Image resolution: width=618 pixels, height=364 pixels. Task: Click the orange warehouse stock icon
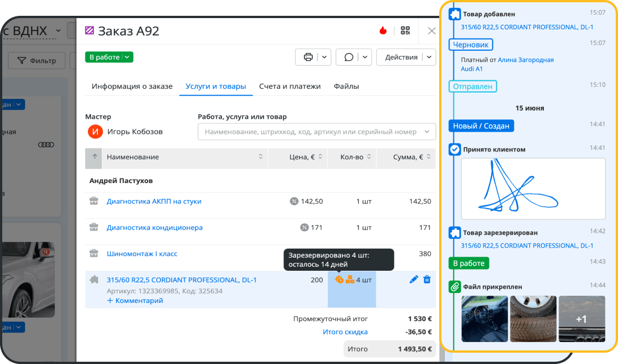(x=350, y=280)
